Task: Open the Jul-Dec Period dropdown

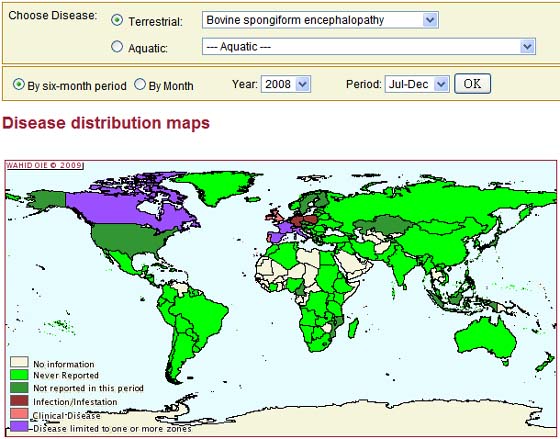Action: pyautogui.click(x=417, y=84)
